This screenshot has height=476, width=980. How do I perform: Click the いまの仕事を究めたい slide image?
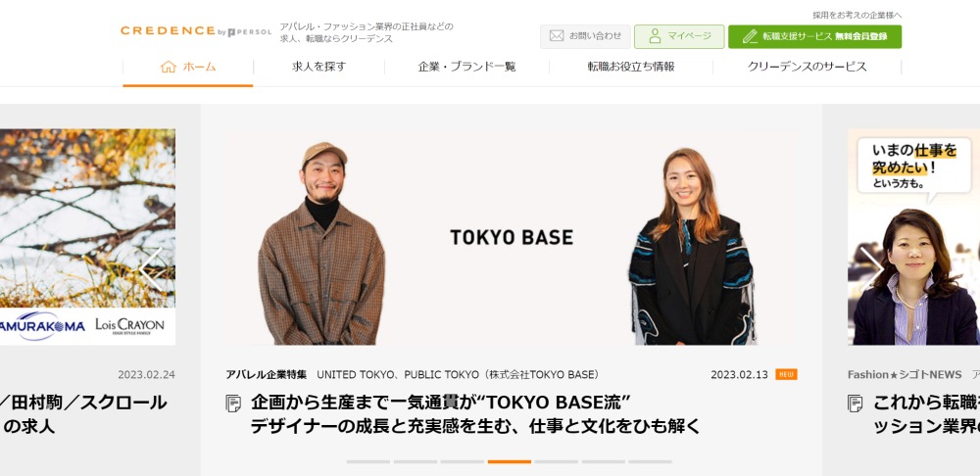(913, 237)
